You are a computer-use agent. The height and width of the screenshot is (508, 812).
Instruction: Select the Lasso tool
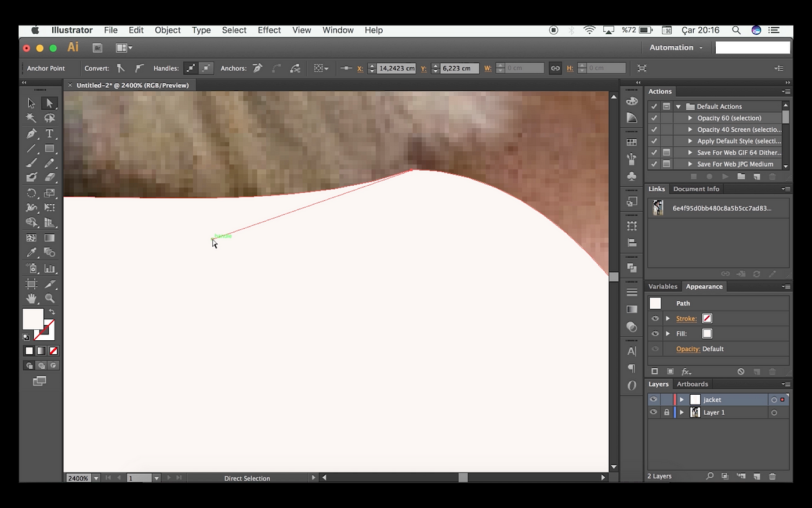pos(50,118)
